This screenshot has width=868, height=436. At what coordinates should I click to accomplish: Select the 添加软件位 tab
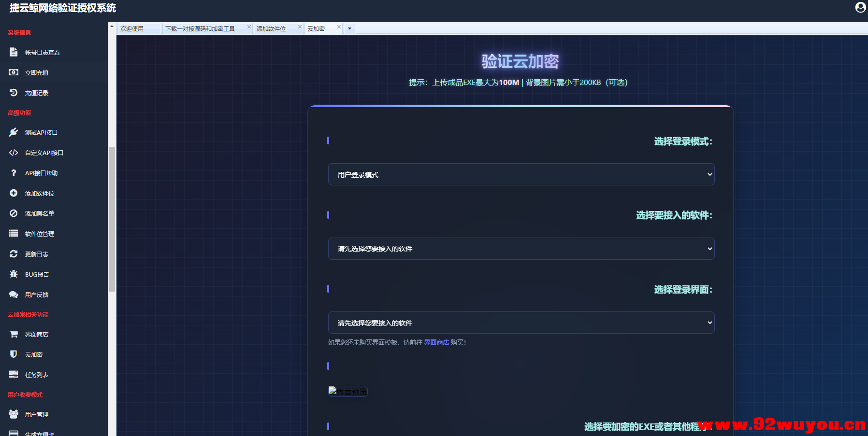pyautogui.click(x=271, y=28)
